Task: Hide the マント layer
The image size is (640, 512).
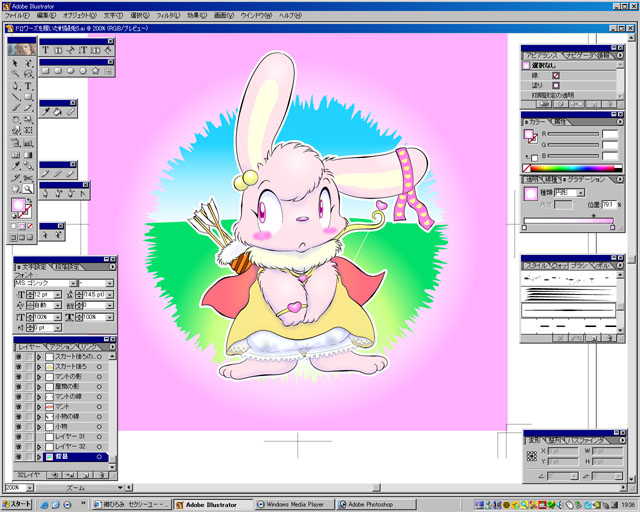Action: coord(18,407)
